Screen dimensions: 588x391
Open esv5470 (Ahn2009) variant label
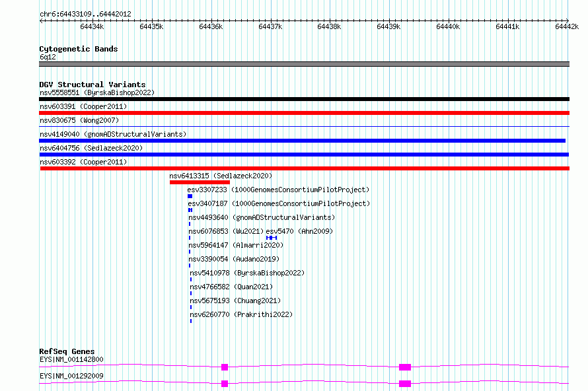(299, 231)
